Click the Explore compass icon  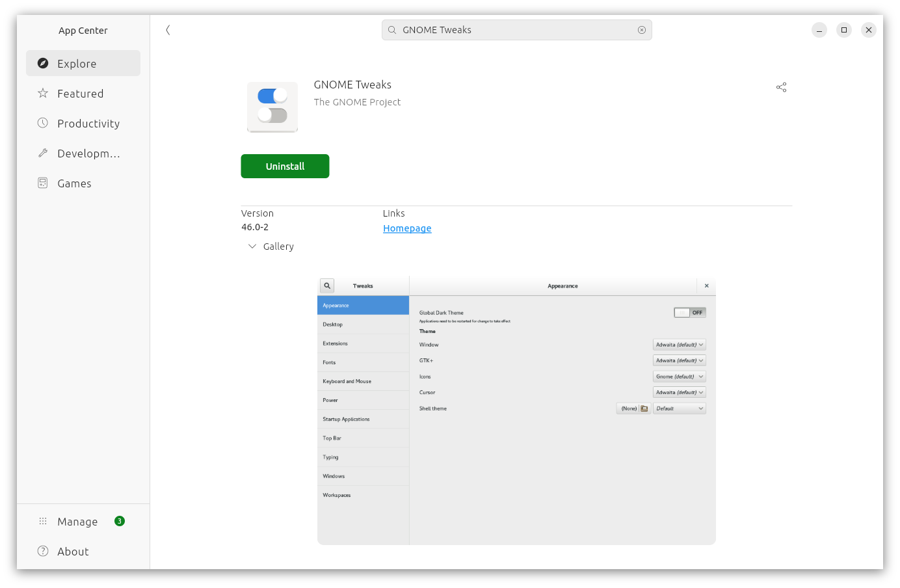pyautogui.click(x=43, y=63)
